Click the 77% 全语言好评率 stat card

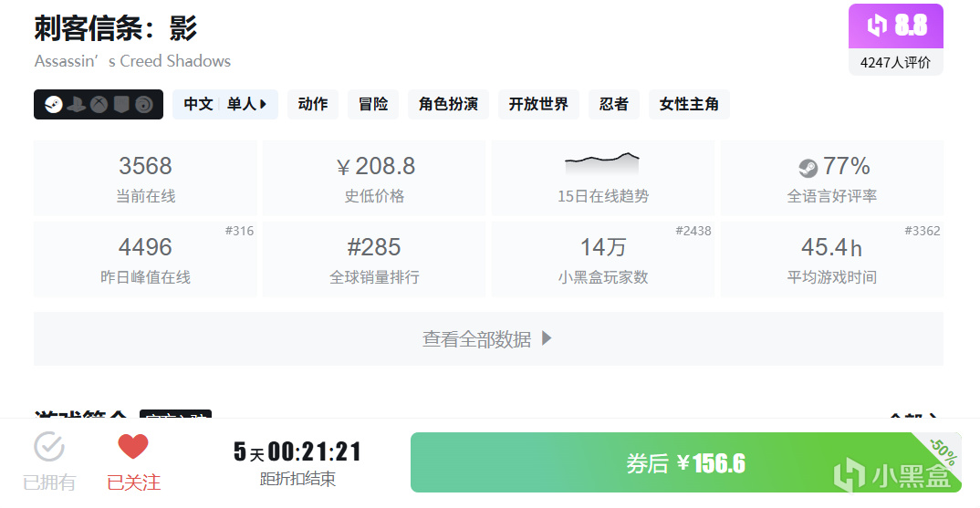point(832,178)
